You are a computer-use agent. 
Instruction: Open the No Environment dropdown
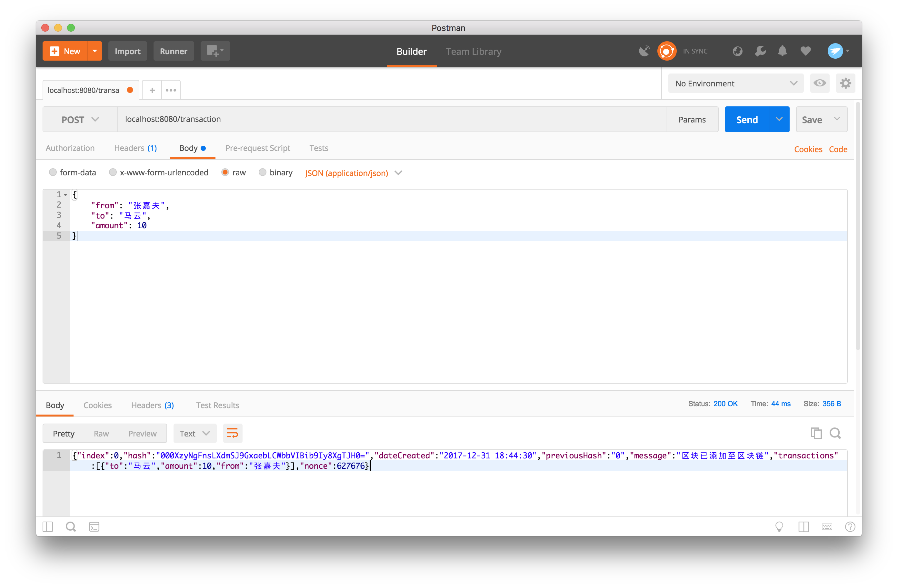pos(736,83)
